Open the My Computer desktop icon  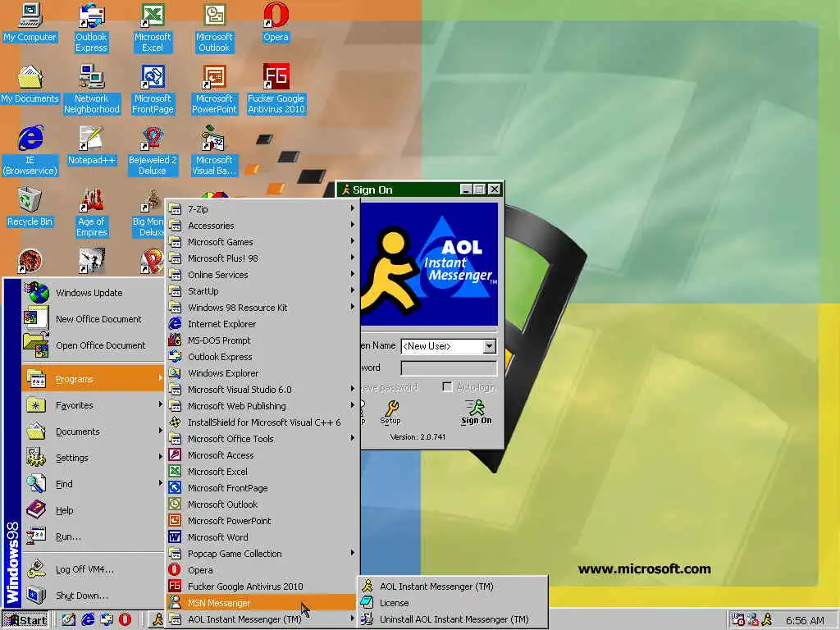(30, 23)
